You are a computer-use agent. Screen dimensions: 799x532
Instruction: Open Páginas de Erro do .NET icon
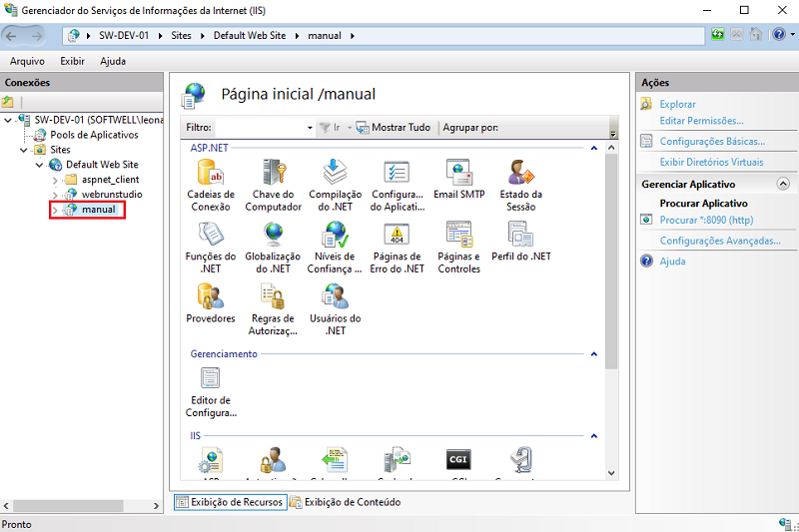[397, 247]
